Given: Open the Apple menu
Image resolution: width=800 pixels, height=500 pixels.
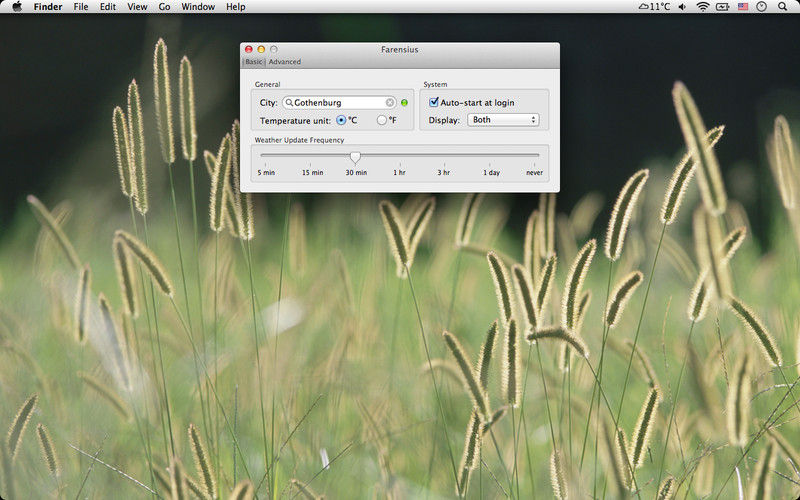Looking at the screenshot, I should click(x=17, y=7).
